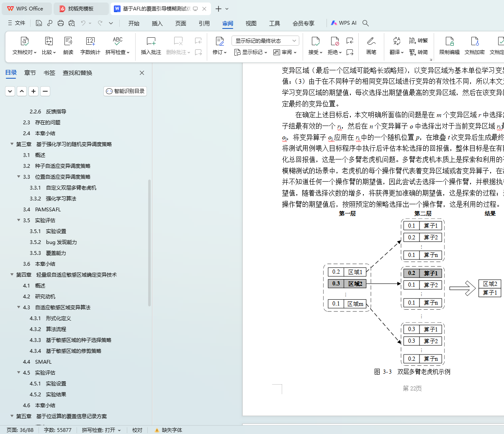
Task: Switch to 插入 ribbon tab
Action: [157, 23]
